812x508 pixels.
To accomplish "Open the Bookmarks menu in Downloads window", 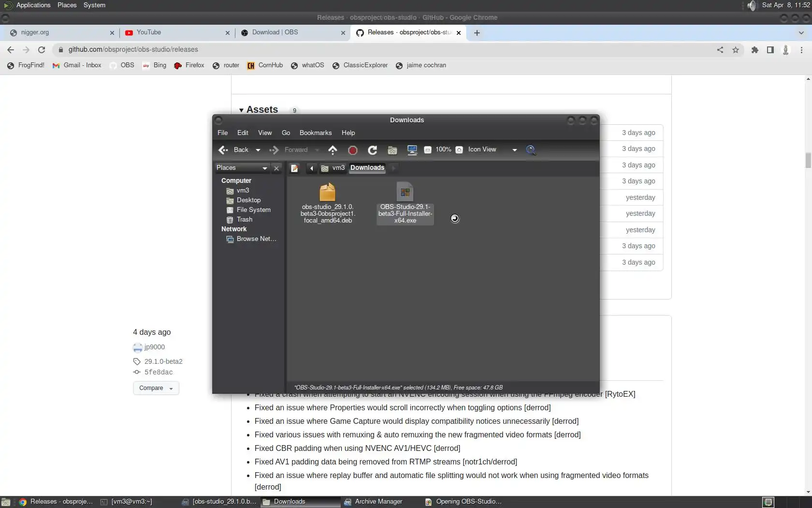I will (x=316, y=133).
